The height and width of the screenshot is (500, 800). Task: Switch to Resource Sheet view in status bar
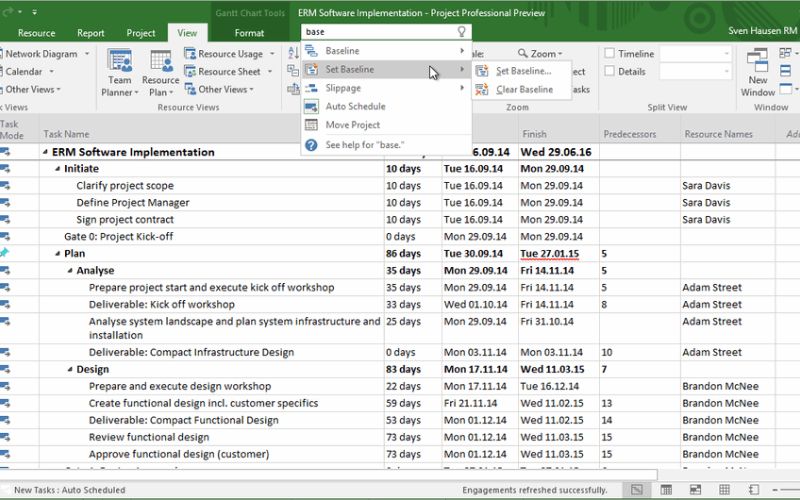click(x=724, y=490)
